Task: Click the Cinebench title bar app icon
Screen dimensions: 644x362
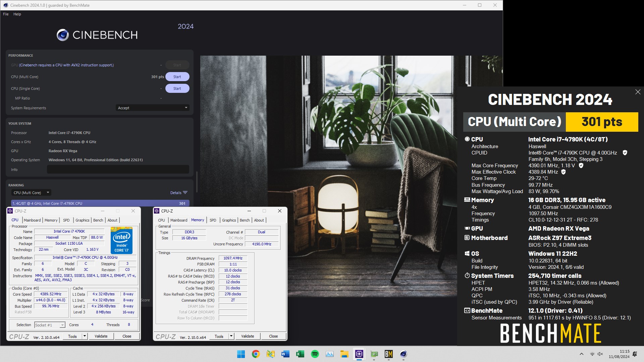Action: (x=6, y=5)
